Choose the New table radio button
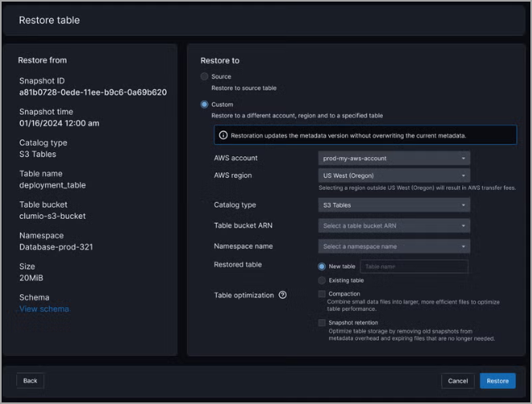532x404 pixels. tap(322, 266)
